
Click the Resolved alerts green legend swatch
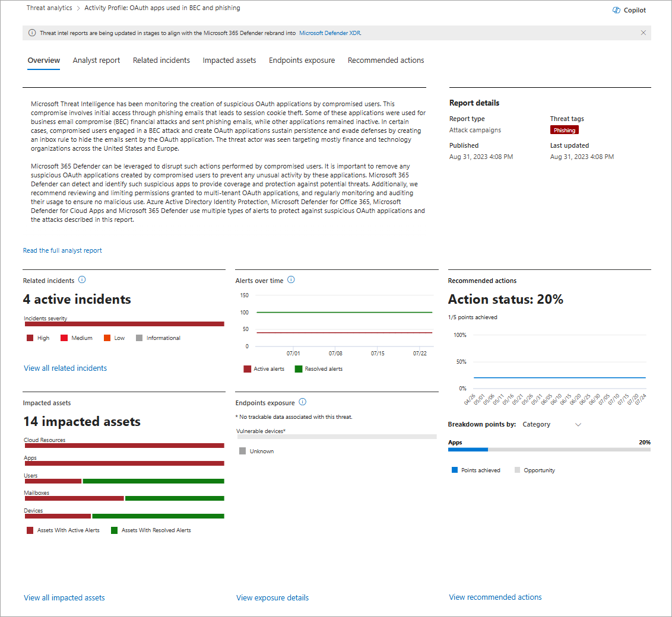pos(299,369)
